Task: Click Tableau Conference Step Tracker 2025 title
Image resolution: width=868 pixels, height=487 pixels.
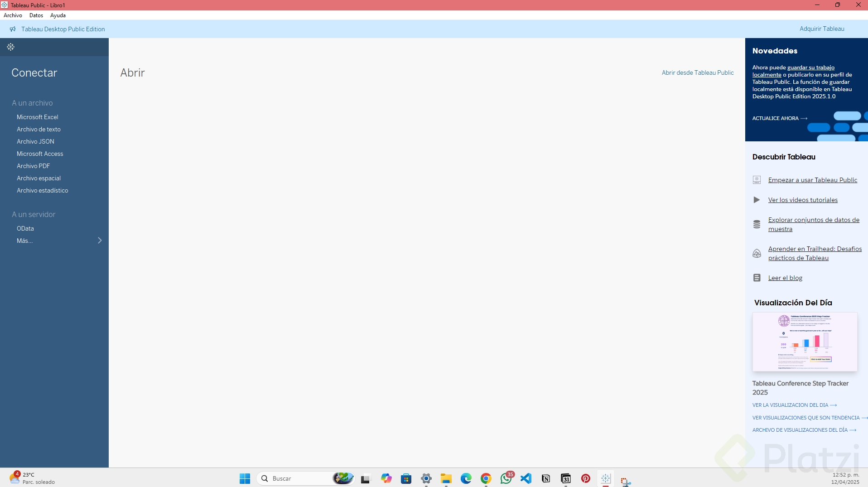Action: 800,388
